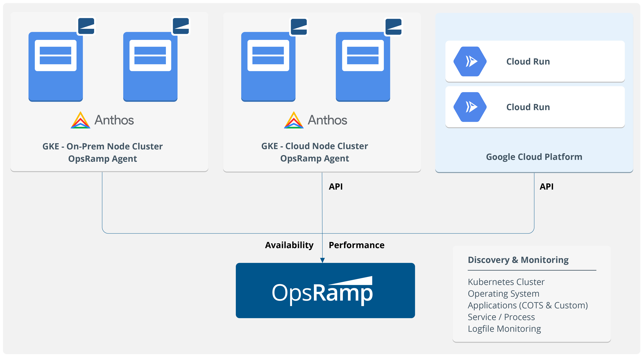Select 'Operating System' list entry

(x=504, y=294)
